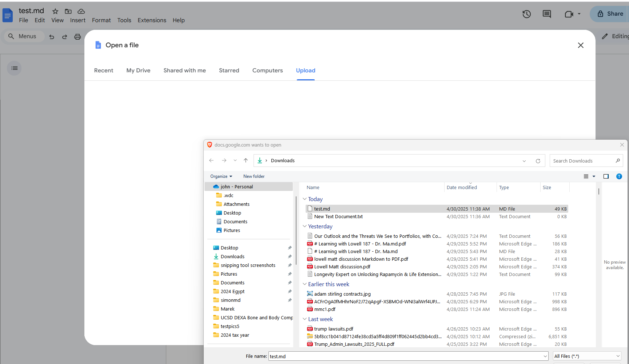This screenshot has height=364, width=629.
Task: Close the Open a file dialog
Action: coord(581,45)
